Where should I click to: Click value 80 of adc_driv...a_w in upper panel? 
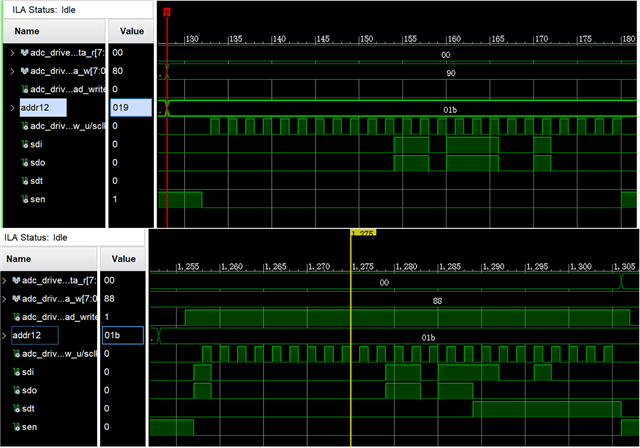pos(118,71)
